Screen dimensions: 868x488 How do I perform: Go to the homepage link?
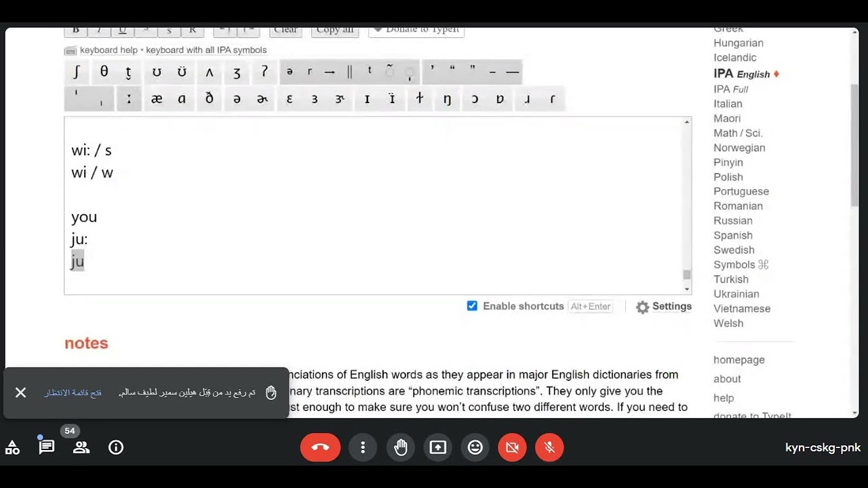tap(739, 360)
